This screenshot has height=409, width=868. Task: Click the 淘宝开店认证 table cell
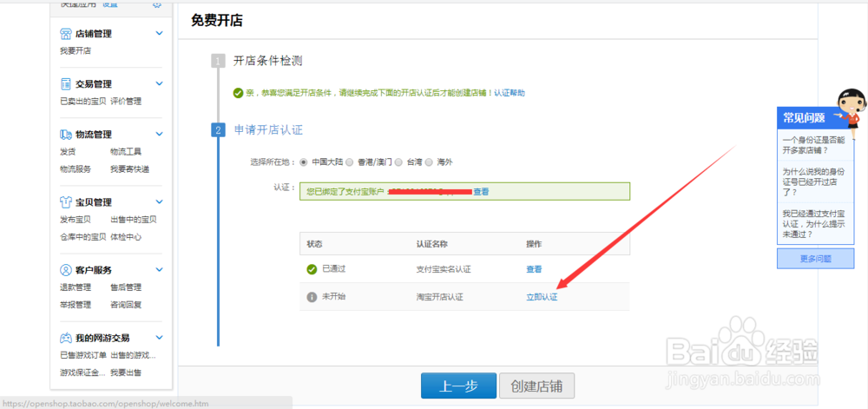439,297
